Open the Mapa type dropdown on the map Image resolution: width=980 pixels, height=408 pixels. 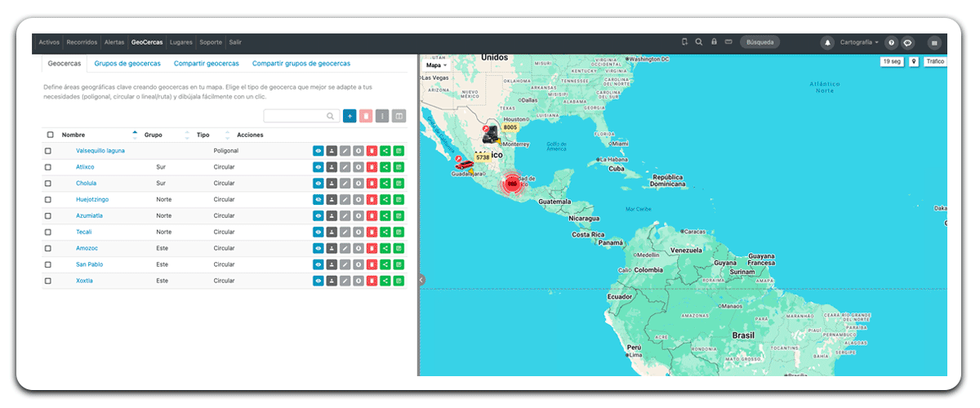click(x=436, y=64)
